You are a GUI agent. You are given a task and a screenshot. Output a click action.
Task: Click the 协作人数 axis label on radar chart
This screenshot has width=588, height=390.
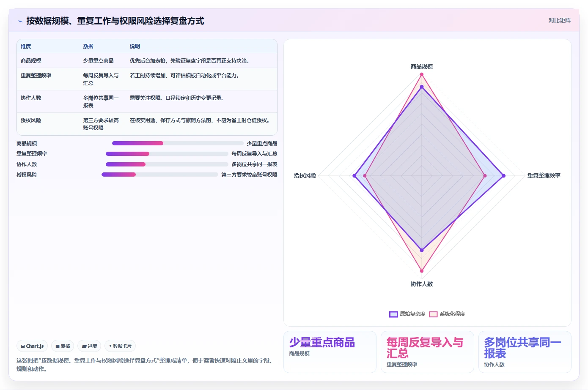coord(422,284)
